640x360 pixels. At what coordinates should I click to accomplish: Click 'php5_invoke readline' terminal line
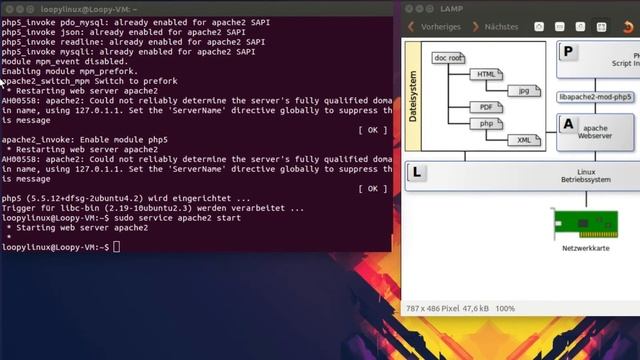click(133, 42)
